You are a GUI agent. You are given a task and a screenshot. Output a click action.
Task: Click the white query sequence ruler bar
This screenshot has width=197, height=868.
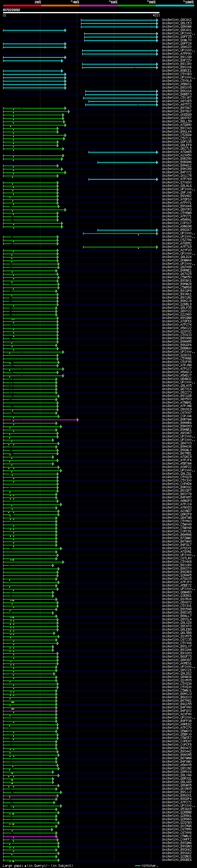tap(81, 13)
